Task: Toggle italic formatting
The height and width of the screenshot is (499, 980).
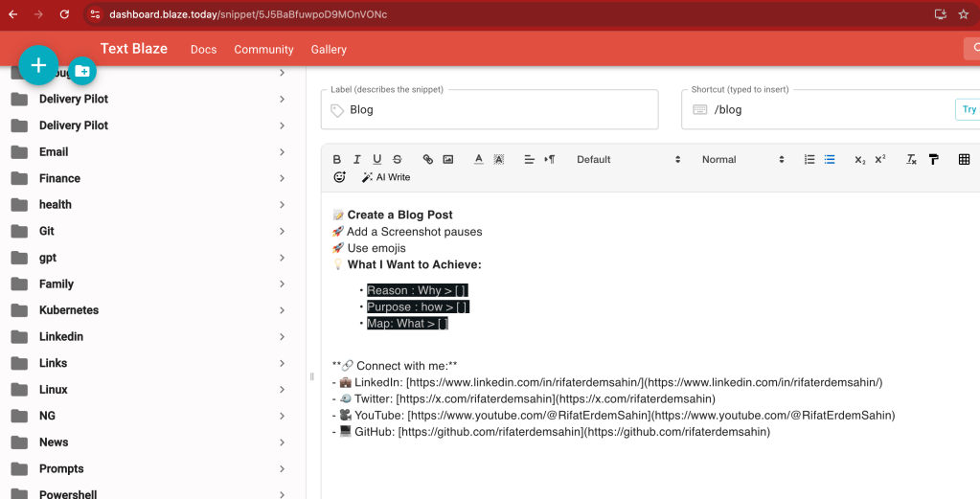Action: [x=357, y=159]
